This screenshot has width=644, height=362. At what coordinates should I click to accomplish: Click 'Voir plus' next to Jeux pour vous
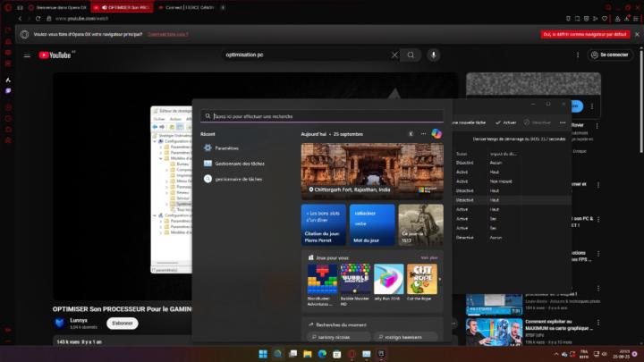[x=428, y=257]
